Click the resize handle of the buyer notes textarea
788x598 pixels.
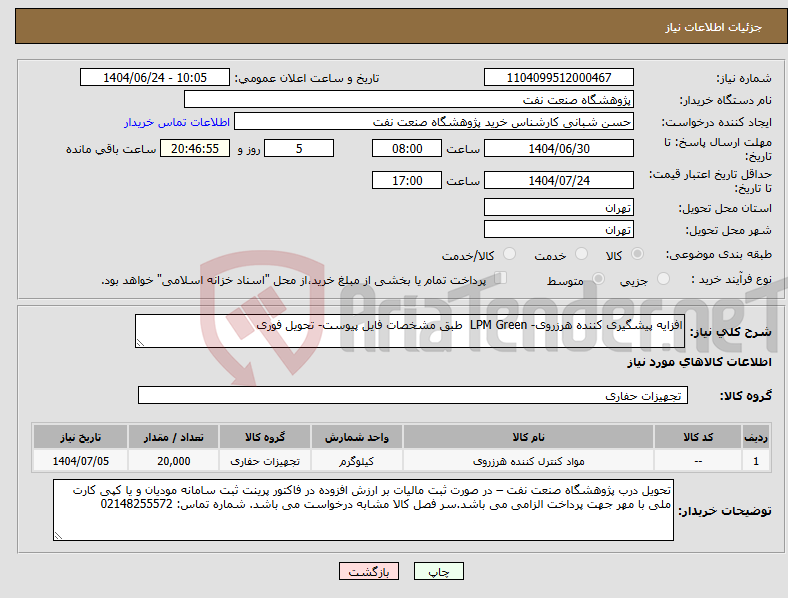[58, 536]
